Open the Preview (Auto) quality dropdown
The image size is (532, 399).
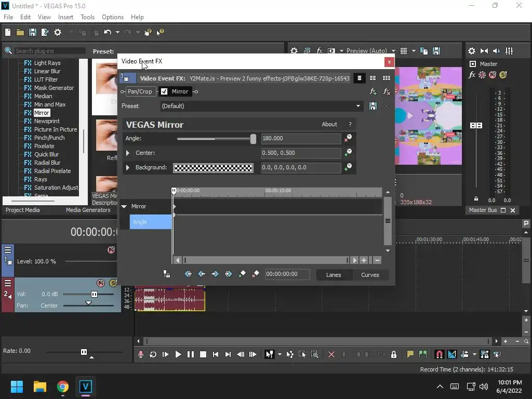pos(393,51)
